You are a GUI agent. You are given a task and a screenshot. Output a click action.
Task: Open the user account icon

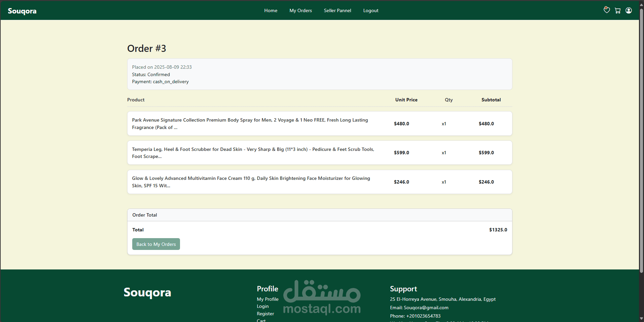click(629, 10)
